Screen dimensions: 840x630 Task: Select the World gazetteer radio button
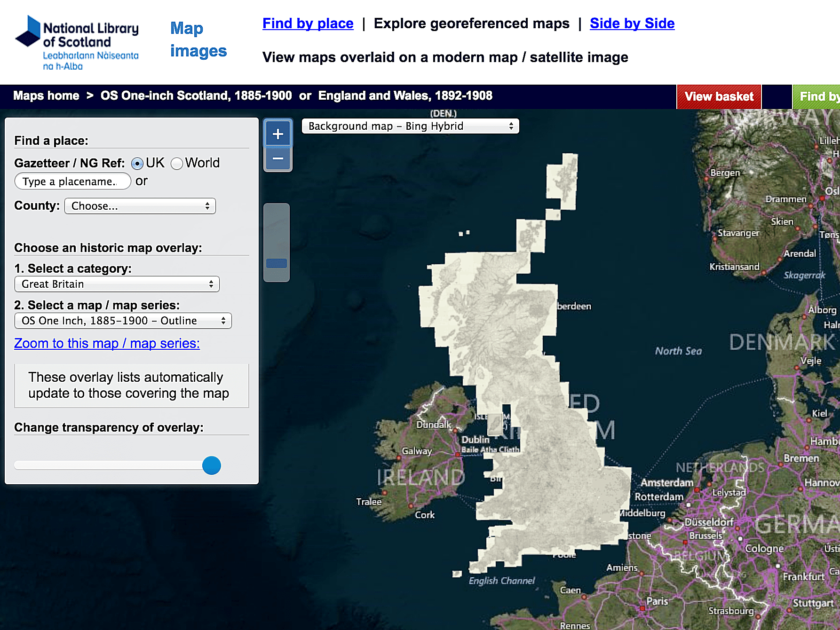(x=177, y=164)
